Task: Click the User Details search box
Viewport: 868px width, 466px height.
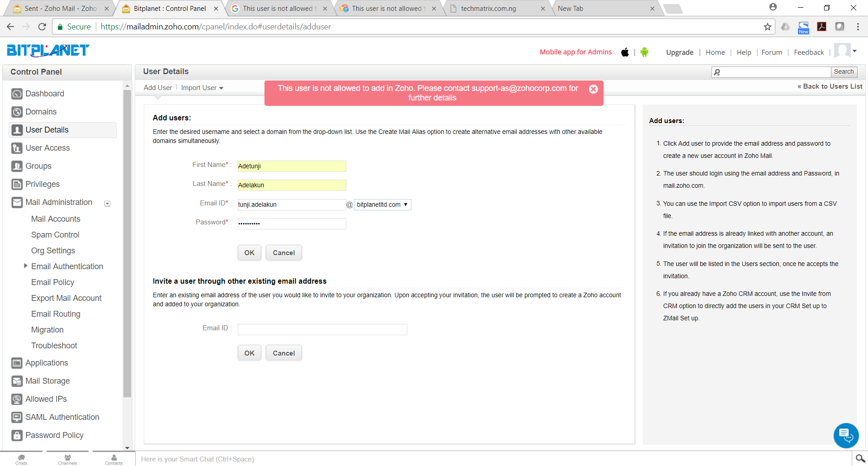Action: coord(771,71)
